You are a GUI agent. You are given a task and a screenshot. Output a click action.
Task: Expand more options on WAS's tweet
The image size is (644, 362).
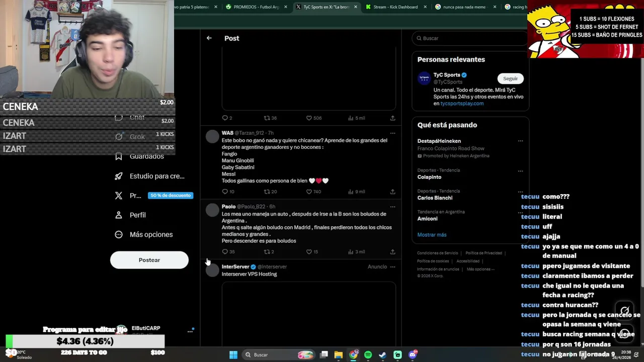click(392, 133)
